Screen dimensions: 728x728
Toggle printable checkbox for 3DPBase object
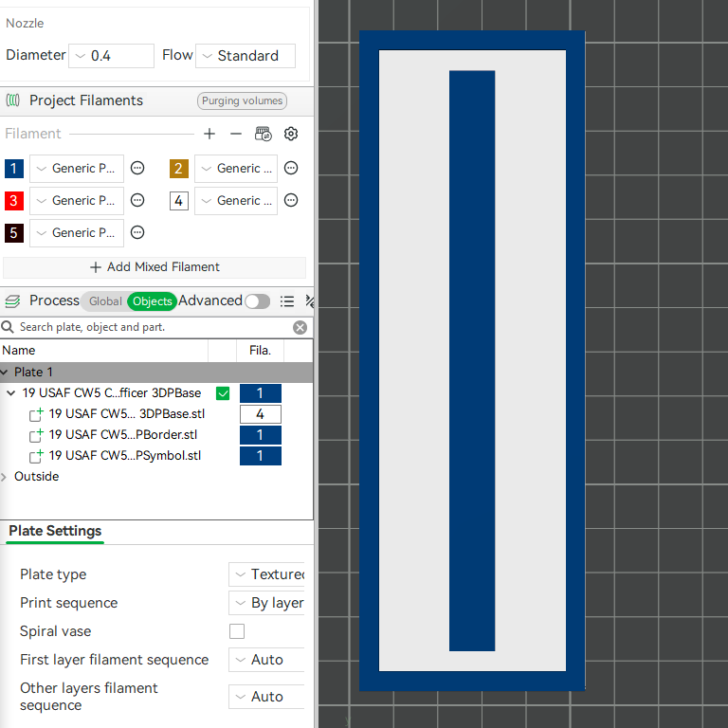pos(223,393)
